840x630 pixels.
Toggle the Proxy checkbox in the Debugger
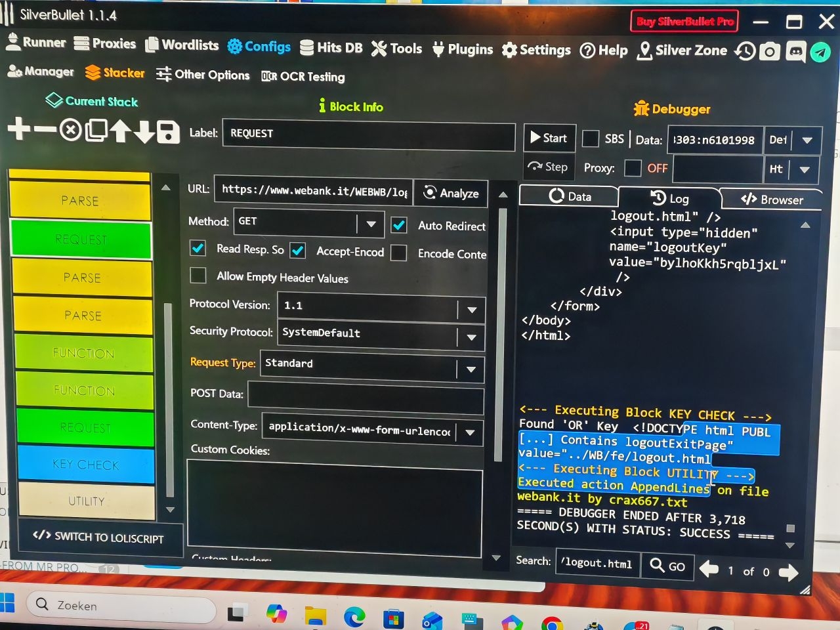coord(633,168)
